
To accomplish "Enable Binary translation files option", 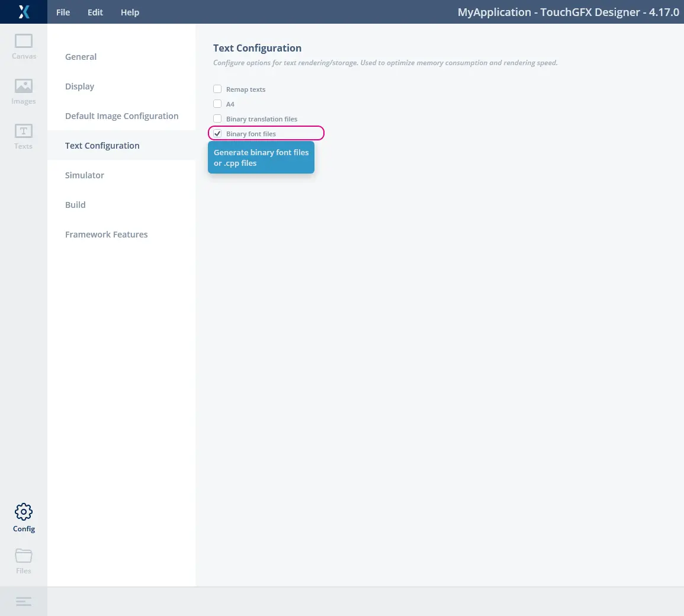I will pos(217,119).
